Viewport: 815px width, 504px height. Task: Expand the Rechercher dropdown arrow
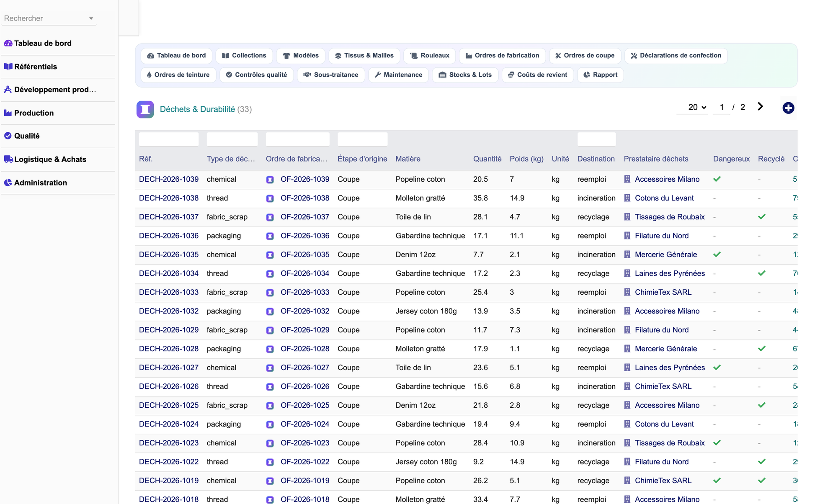coord(91,18)
